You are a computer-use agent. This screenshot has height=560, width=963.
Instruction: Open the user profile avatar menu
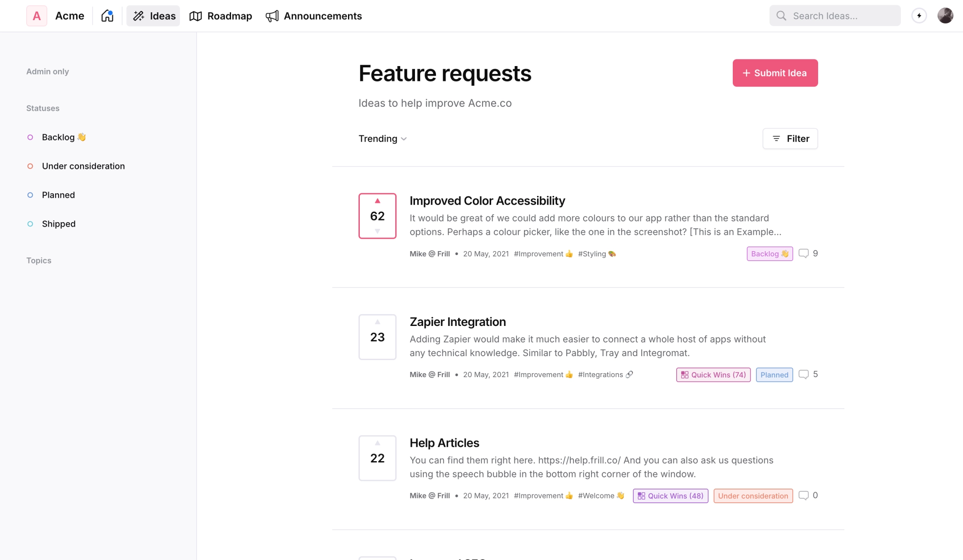click(945, 16)
